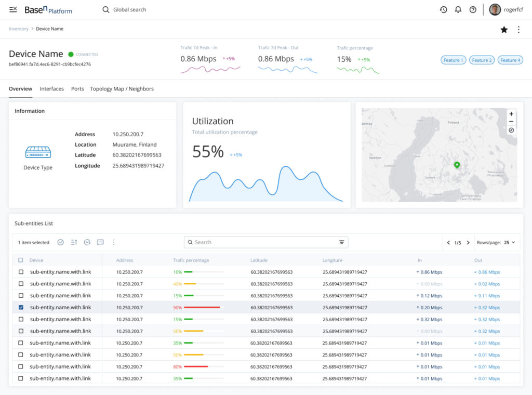
Task: Open page options three-dot menu
Action: (518, 30)
